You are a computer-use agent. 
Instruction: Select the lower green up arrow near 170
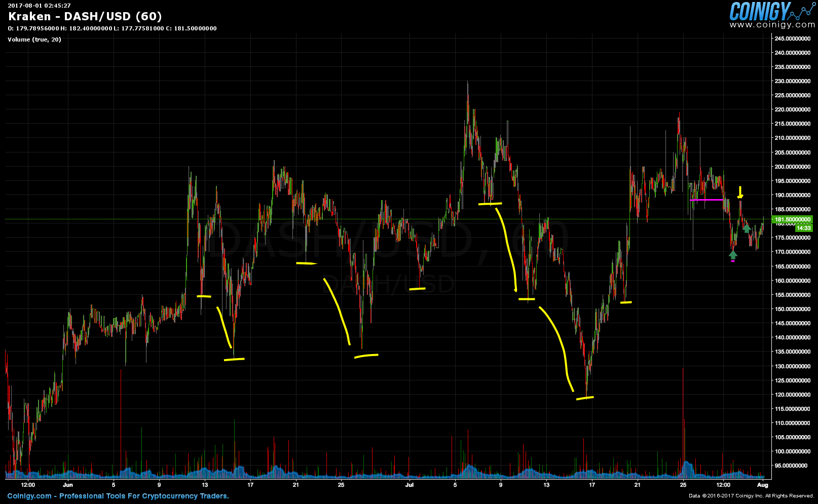733,254
